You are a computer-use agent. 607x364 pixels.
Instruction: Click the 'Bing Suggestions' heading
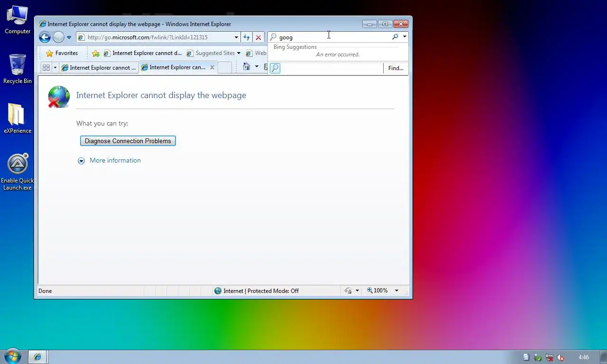click(295, 47)
